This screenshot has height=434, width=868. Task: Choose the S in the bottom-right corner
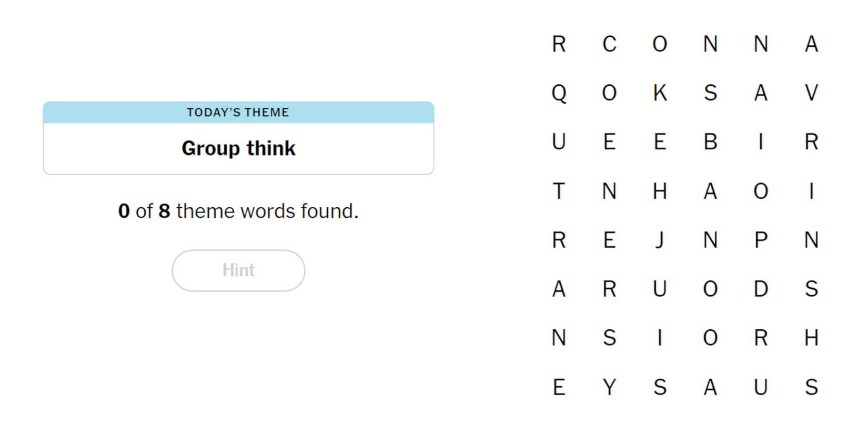(x=811, y=387)
